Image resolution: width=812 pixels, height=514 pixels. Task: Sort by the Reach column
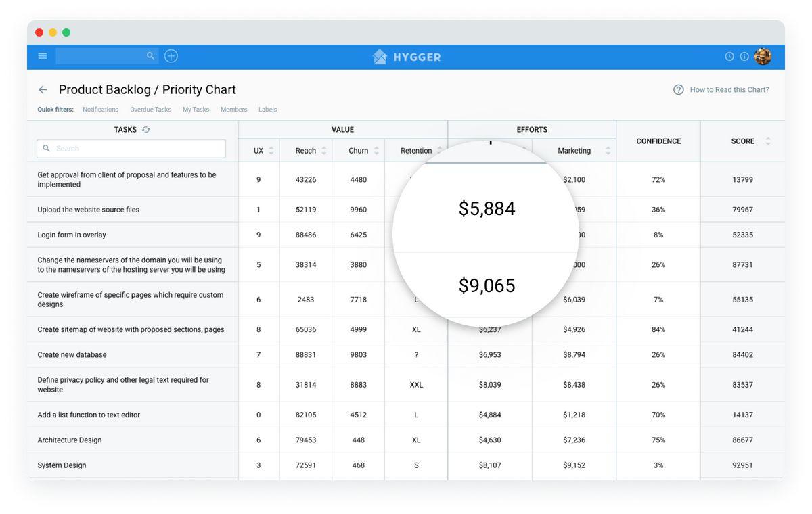pyautogui.click(x=324, y=151)
